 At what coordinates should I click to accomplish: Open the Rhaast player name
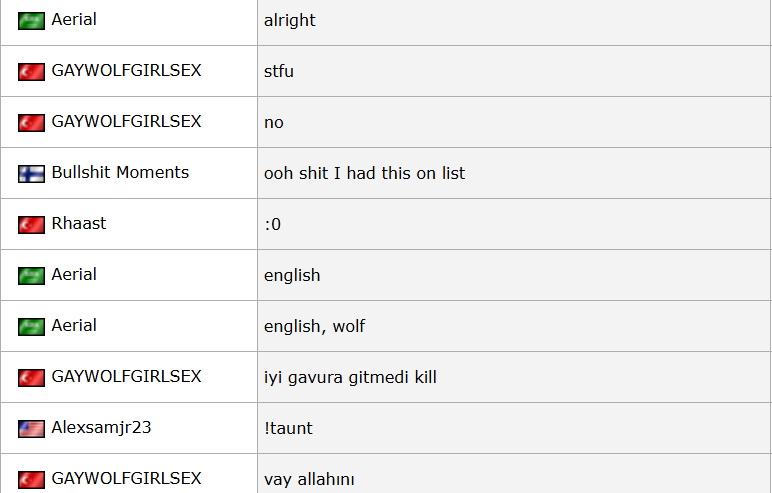click(79, 223)
